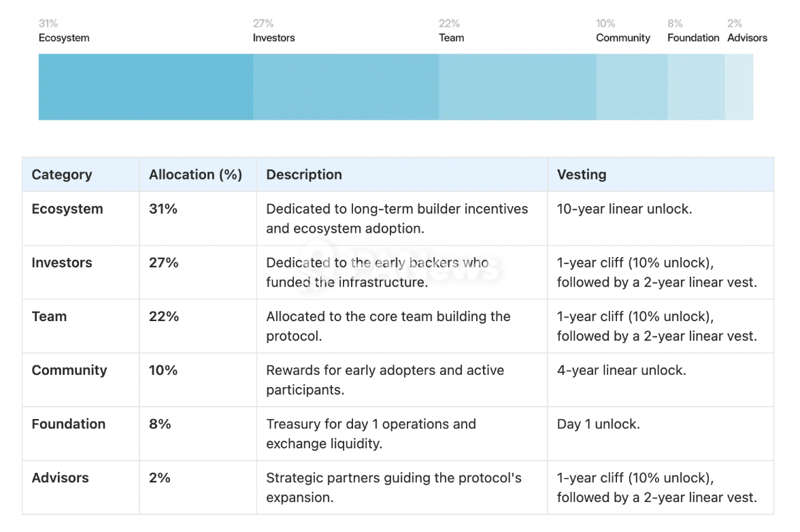The height and width of the screenshot is (532, 800).
Task: Click the Team segment of the allocation bar
Action: point(517,87)
